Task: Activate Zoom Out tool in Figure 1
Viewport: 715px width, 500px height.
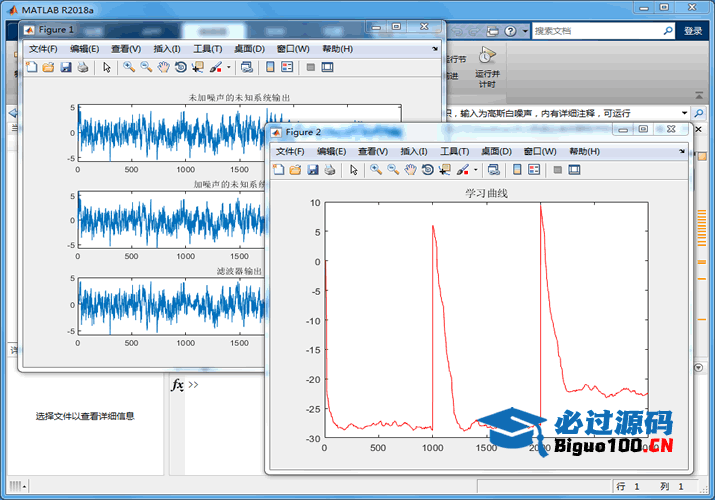Action: click(146, 67)
